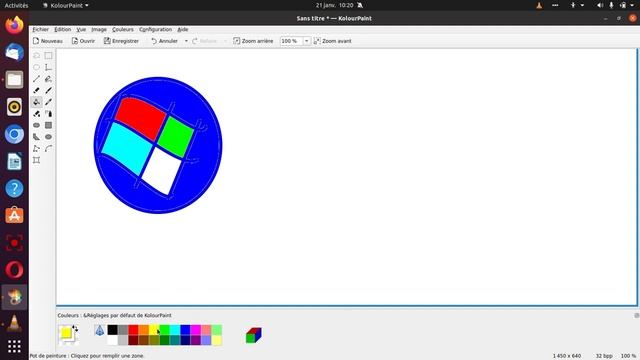The image size is (640, 360).
Task: Click the red quadrant of the logo drawing
Action: pyautogui.click(x=140, y=118)
